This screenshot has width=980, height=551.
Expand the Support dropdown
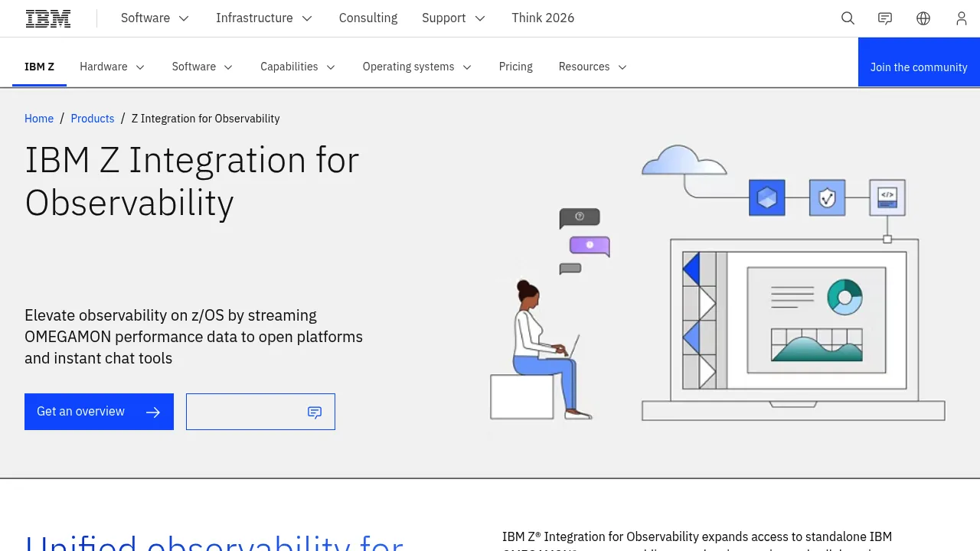453,18
